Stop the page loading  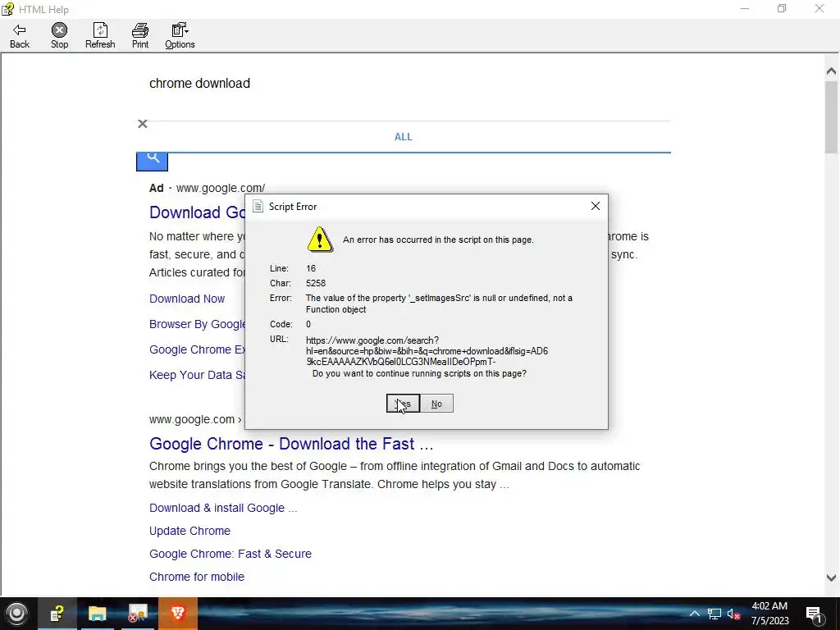tap(59, 36)
